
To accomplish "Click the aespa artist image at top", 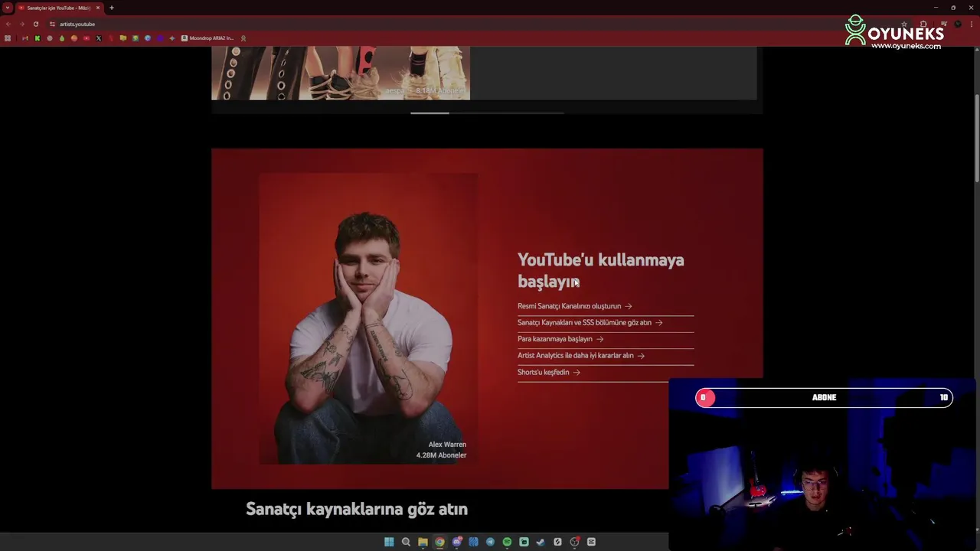I will click(x=341, y=73).
